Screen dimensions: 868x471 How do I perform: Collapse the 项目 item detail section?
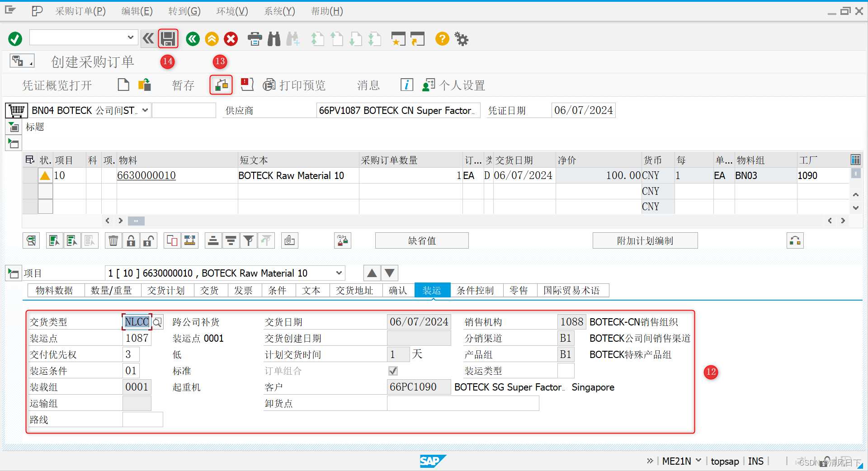(x=13, y=273)
